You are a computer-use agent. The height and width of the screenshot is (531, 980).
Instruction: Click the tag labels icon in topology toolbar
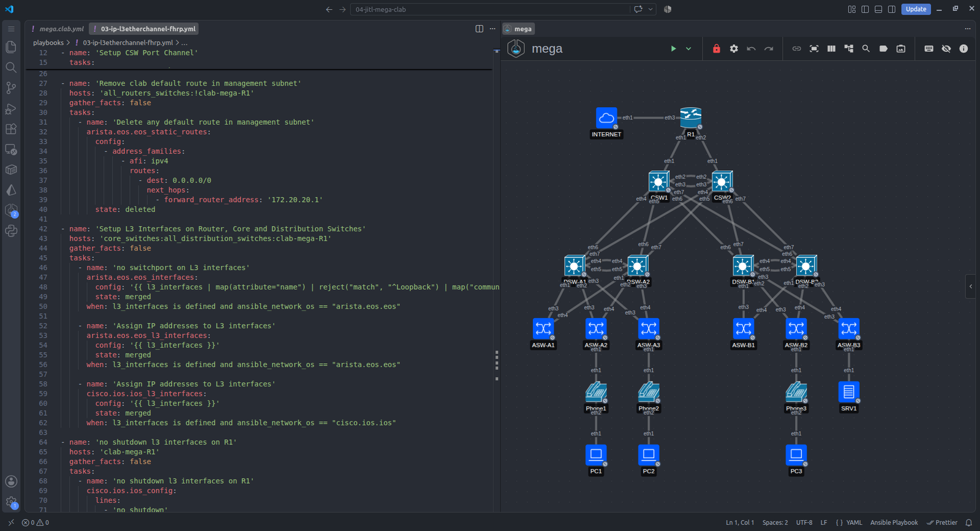883,49
